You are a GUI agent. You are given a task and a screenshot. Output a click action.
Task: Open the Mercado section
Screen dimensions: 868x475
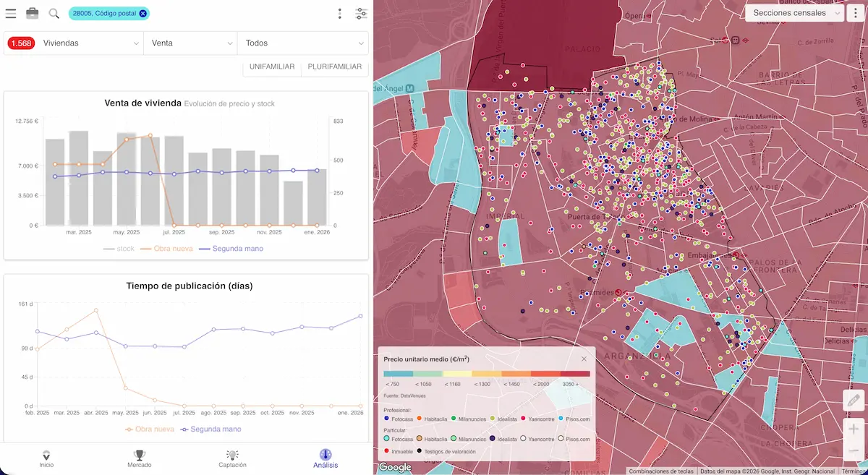point(139,460)
